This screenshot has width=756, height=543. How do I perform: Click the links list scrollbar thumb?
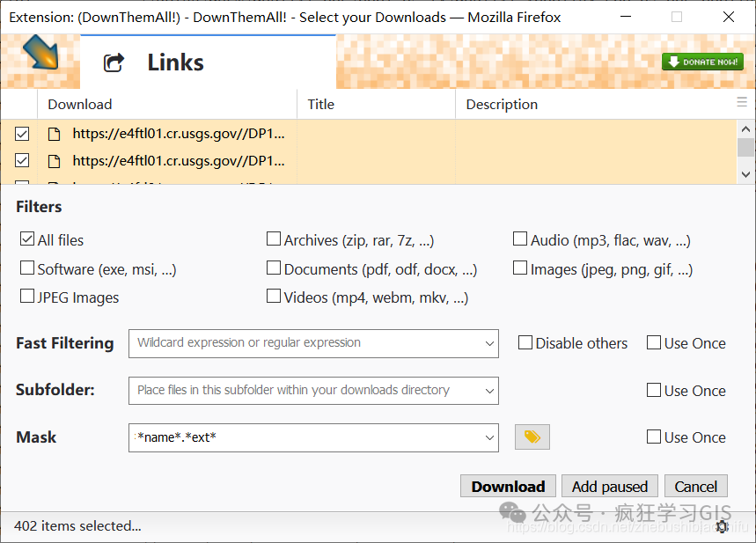(745, 147)
